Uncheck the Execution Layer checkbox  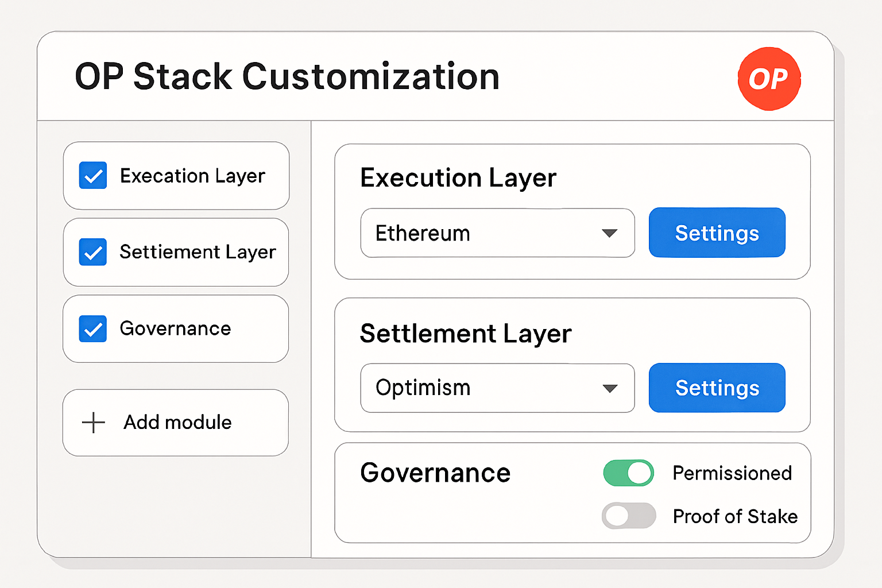(x=92, y=176)
